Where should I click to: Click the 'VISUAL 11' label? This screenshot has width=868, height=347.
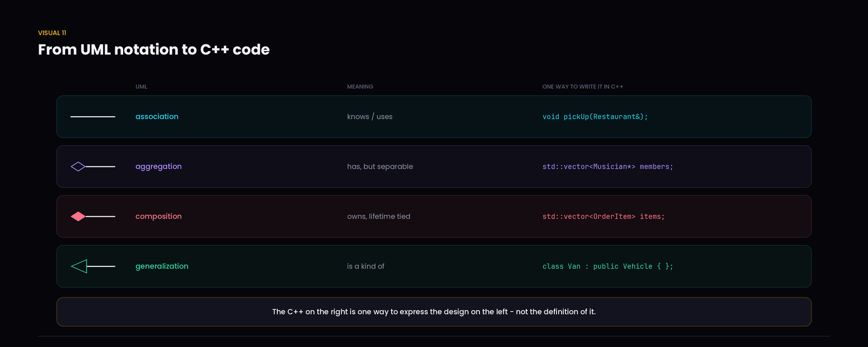tap(52, 33)
